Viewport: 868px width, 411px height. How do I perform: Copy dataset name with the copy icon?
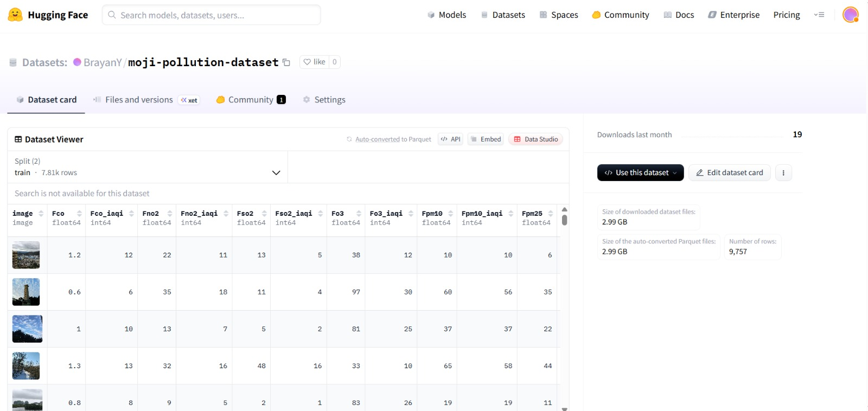pos(286,62)
